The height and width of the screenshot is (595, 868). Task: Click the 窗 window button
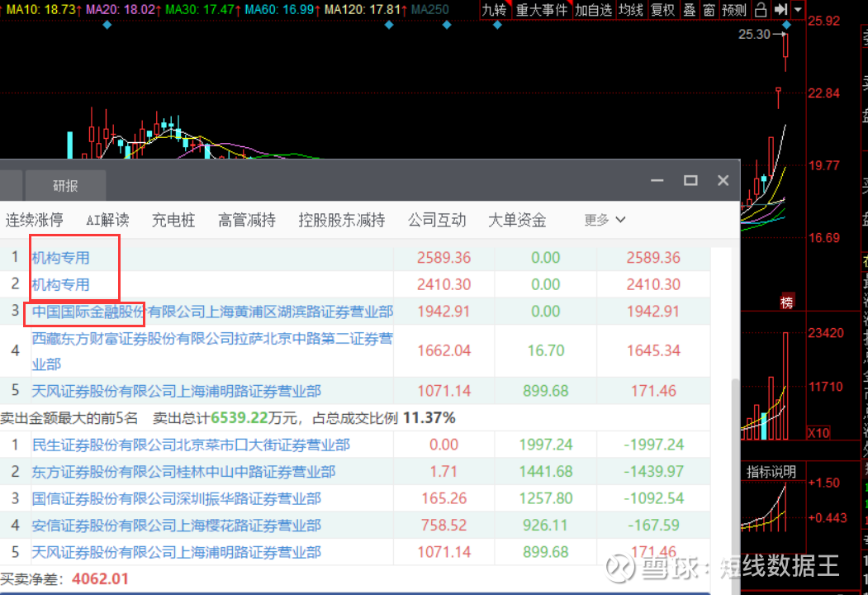709,10
